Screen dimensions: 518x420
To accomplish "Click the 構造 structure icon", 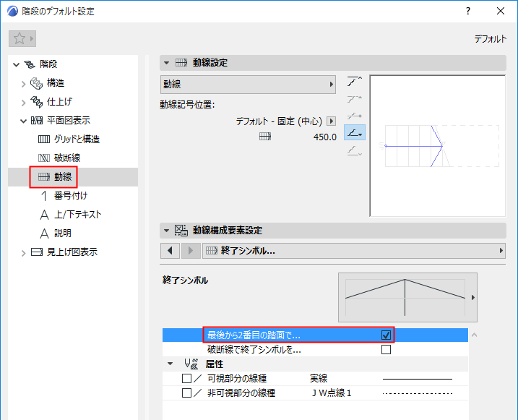I will pyautogui.click(x=36, y=83).
